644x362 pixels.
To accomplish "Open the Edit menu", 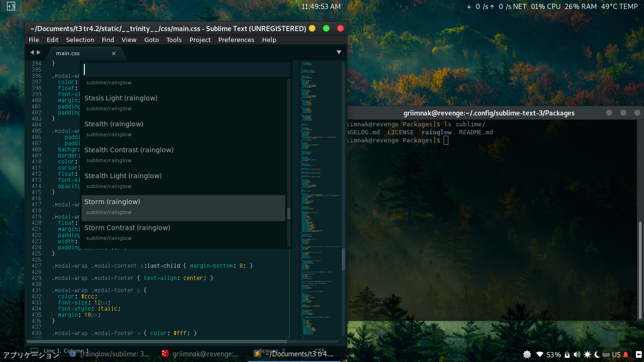I will pos(53,40).
